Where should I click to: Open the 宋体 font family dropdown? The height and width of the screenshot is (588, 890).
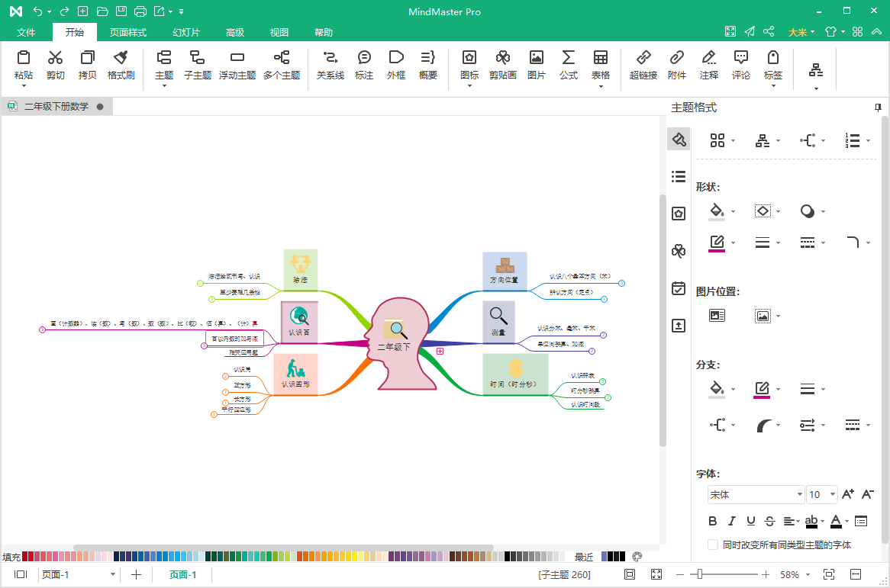click(x=756, y=495)
